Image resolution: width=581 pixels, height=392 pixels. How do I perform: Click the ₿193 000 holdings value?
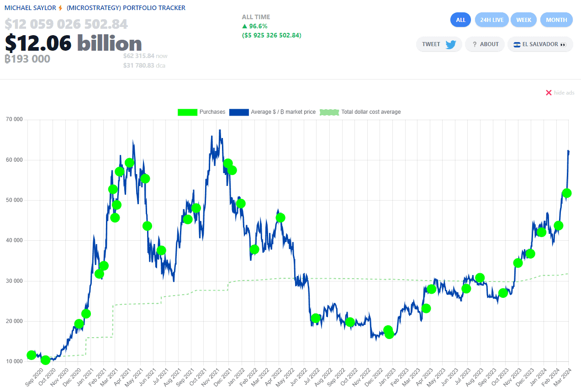27,59
